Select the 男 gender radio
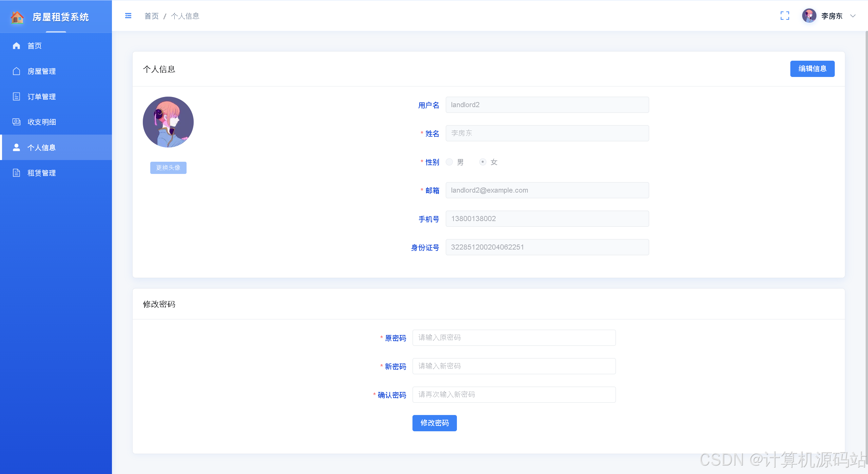The height and width of the screenshot is (474, 868). 449,162
